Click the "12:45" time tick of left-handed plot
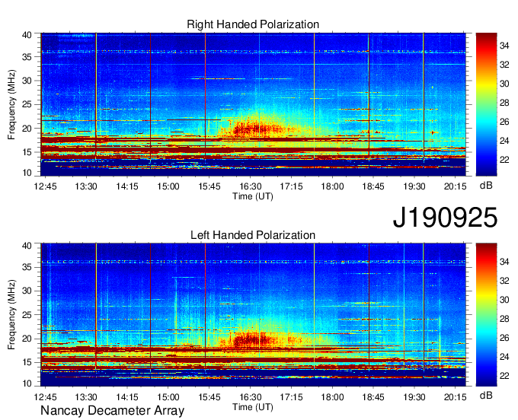The width and height of the screenshot is (518, 420). 45,396
